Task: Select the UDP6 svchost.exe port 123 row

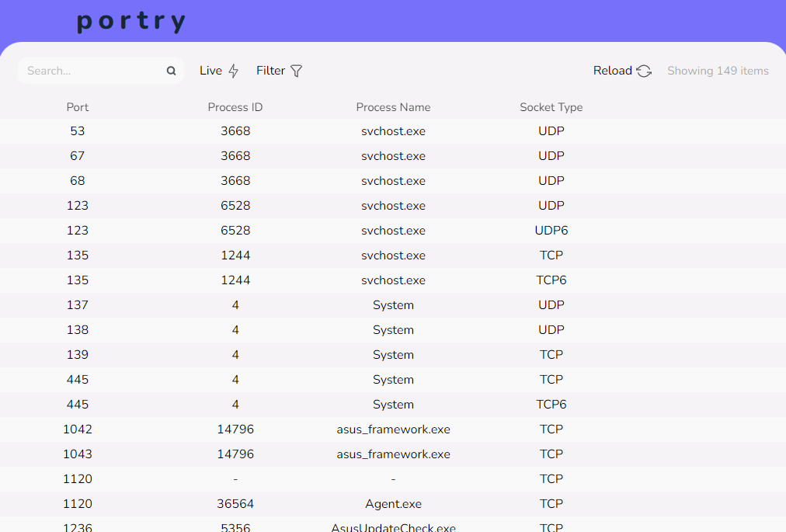Action: [393, 231]
